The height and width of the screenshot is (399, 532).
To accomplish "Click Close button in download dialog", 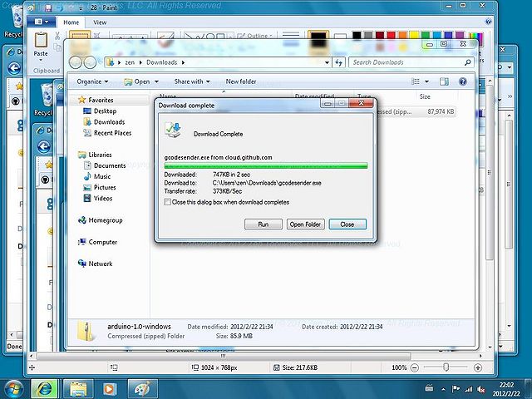I will (347, 224).
